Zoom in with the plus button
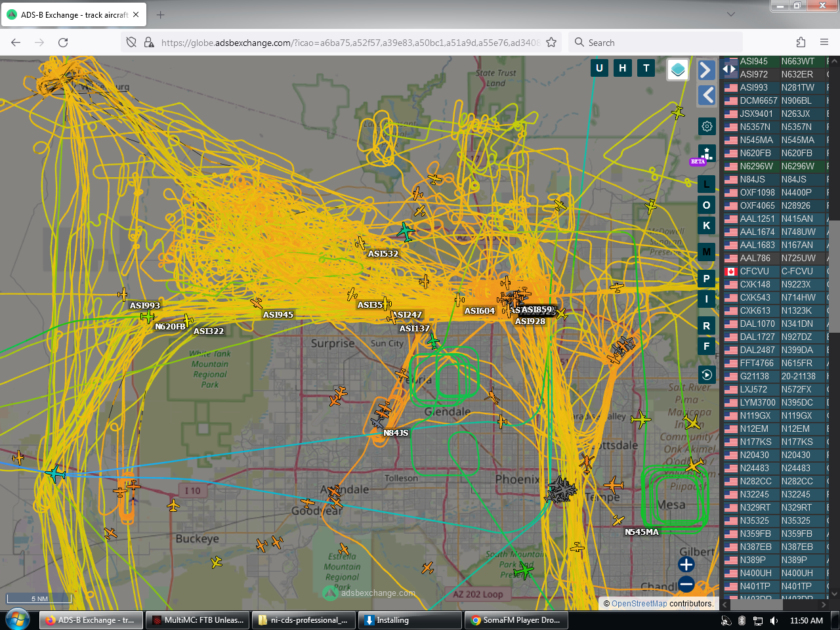840x630 pixels. tap(686, 564)
